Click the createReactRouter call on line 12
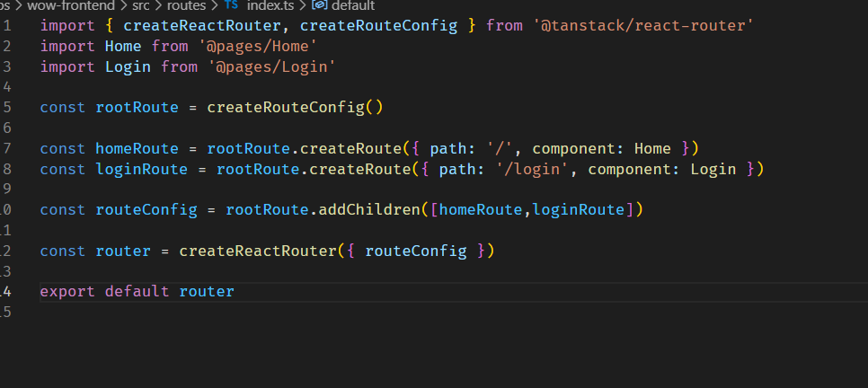 (x=257, y=251)
